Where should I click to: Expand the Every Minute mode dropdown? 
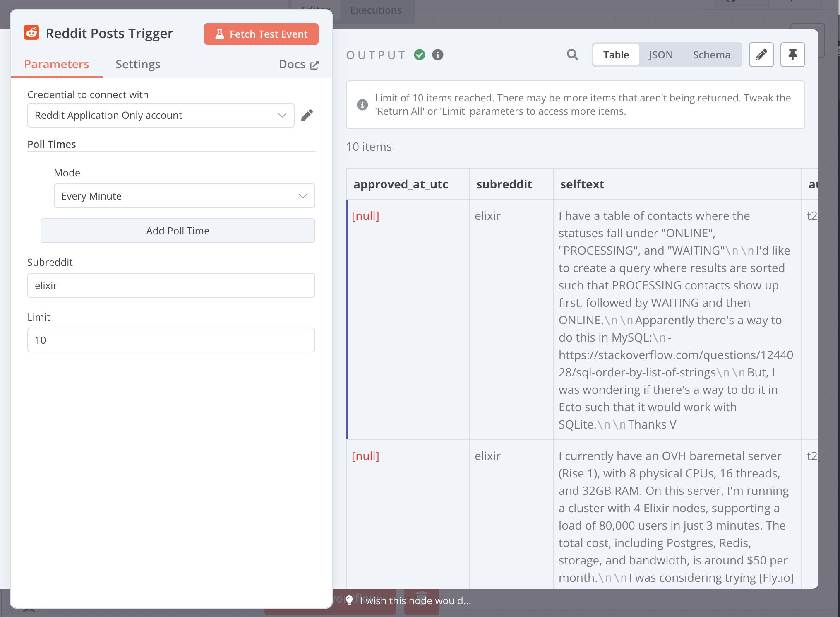184,196
